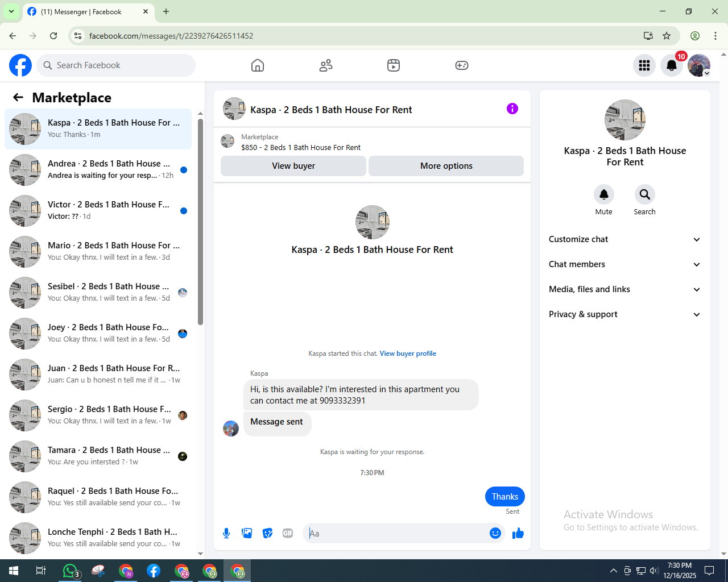Open Juan's conversation in the list

(98, 375)
